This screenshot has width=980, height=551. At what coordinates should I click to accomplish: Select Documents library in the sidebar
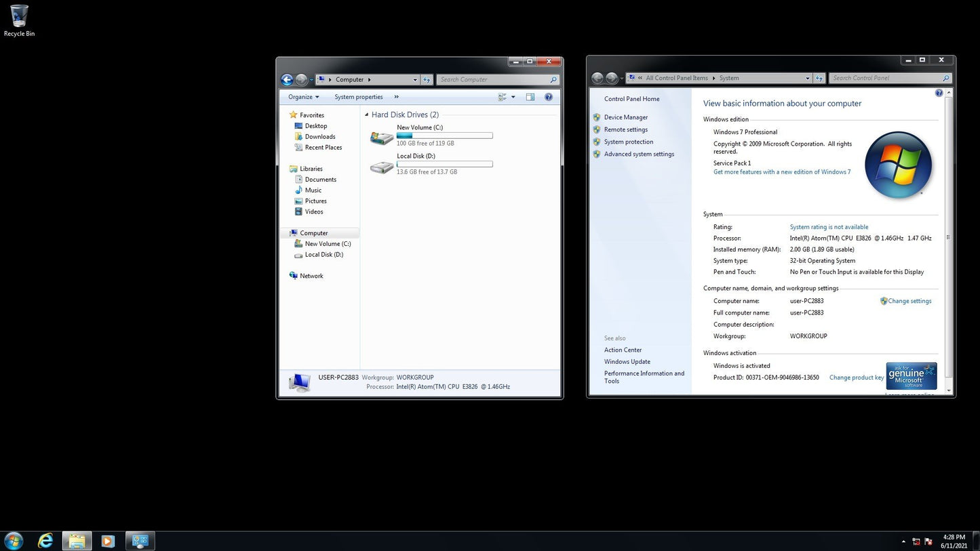click(321, 180)
